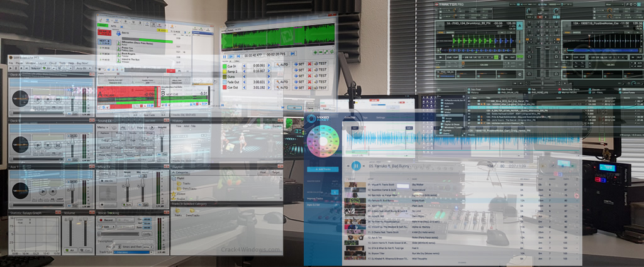Click the Camelot wheel in Mixed In Key

(323, 141)
